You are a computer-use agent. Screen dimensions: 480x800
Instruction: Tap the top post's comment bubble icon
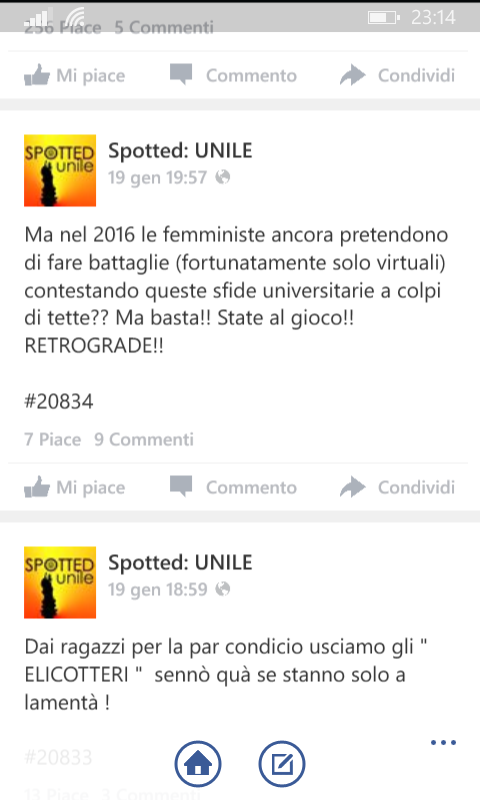pyautogui.click(x=181, y=74)
